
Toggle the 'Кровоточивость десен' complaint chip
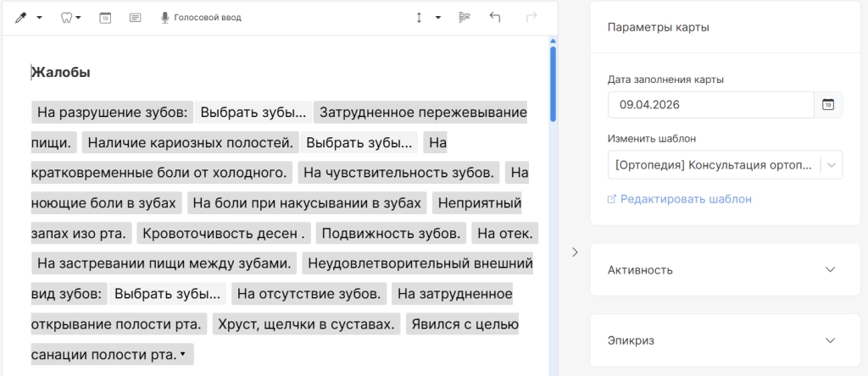pos(223,233)
